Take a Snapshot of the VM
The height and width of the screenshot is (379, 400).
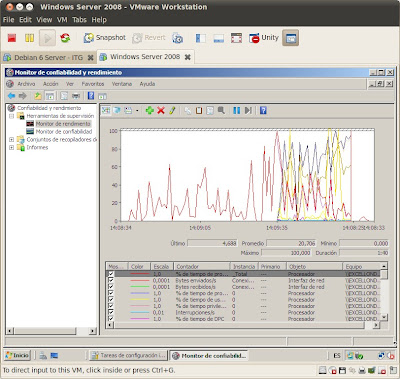point(104,38)
